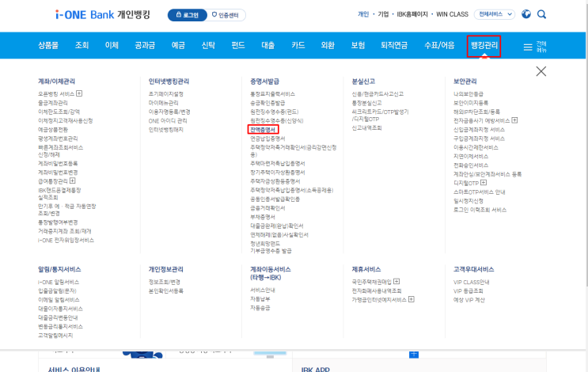The height and width of the screenshot is (372, 588).
Task: Open VIP 등급조회 link
Action: (469, 290)
